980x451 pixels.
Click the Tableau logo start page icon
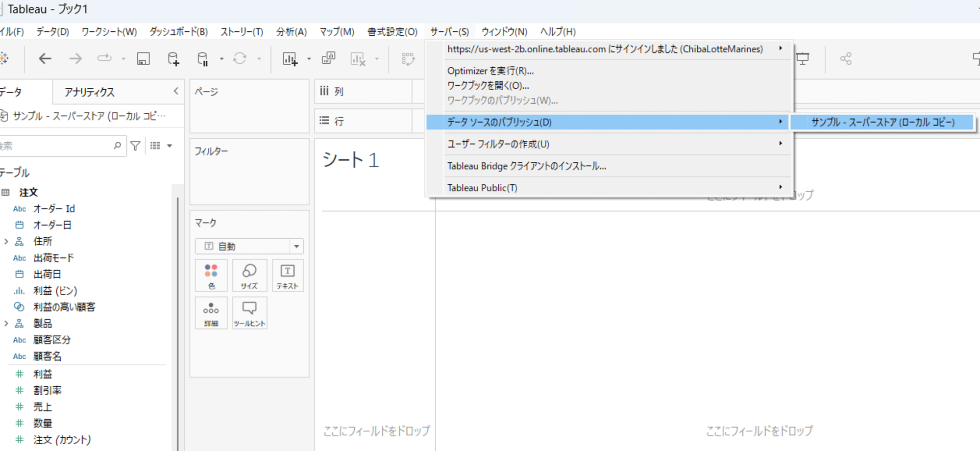tap(4, 59)
